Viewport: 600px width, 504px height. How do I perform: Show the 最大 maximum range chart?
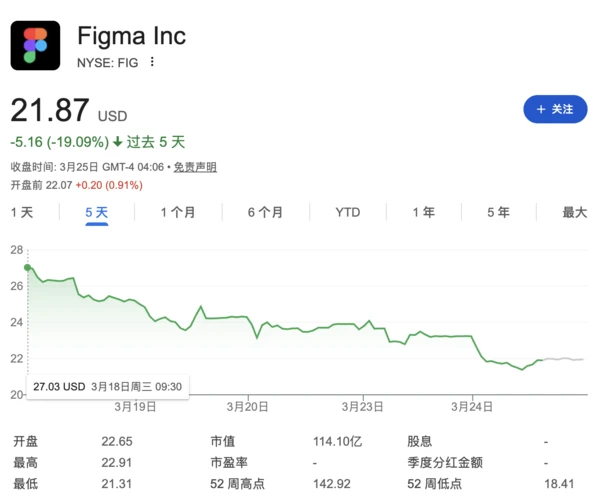[574, 212]
